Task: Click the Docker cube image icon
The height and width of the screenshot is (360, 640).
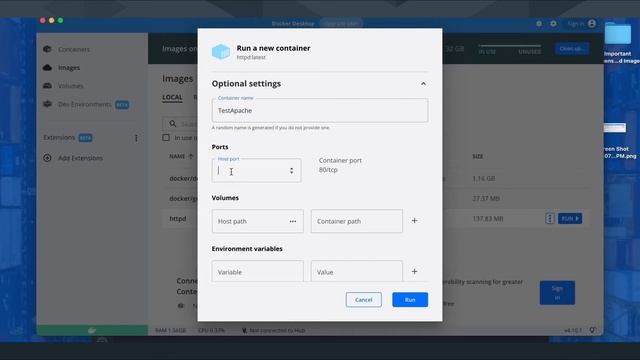Action: click(x=221, y=52)
